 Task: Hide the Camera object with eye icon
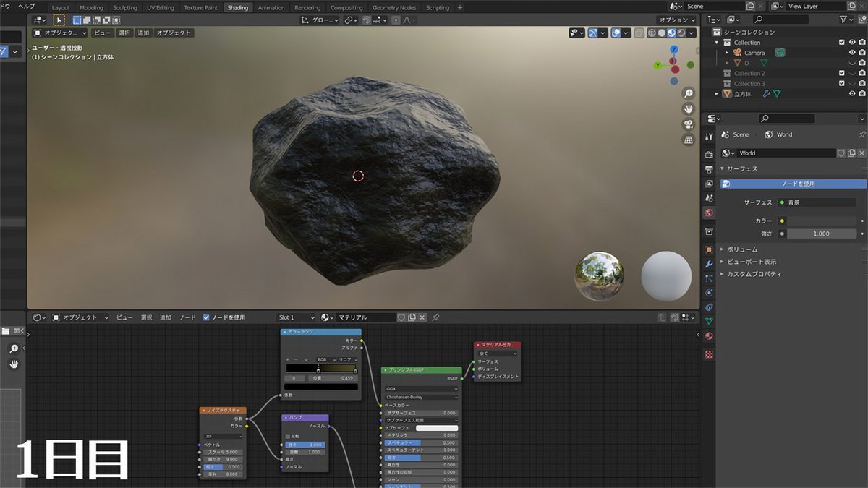852,53
